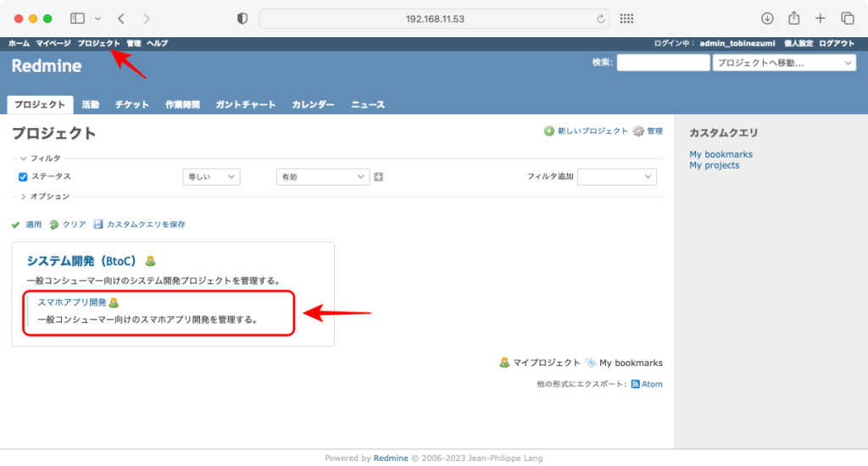Open the 等しい operator dropdown

(211, 177)
